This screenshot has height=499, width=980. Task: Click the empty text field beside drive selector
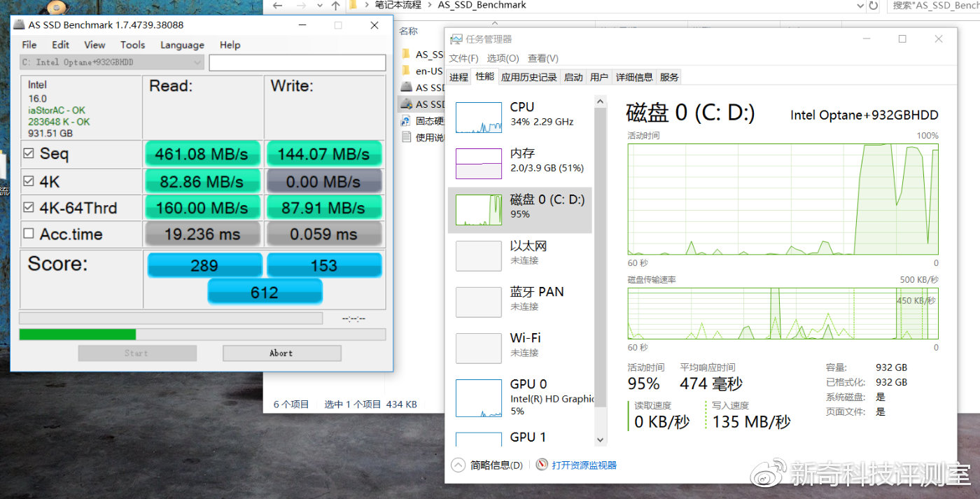coord(297,62)
